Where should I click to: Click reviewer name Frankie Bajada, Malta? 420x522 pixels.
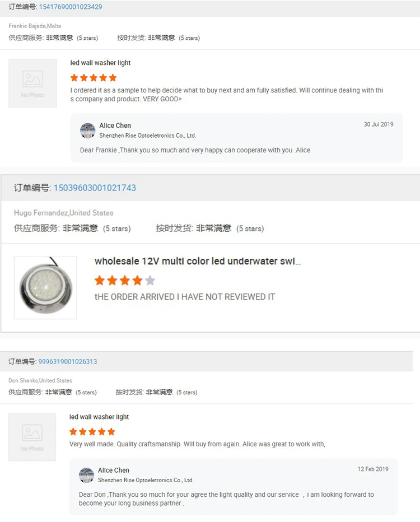point(35,26)
